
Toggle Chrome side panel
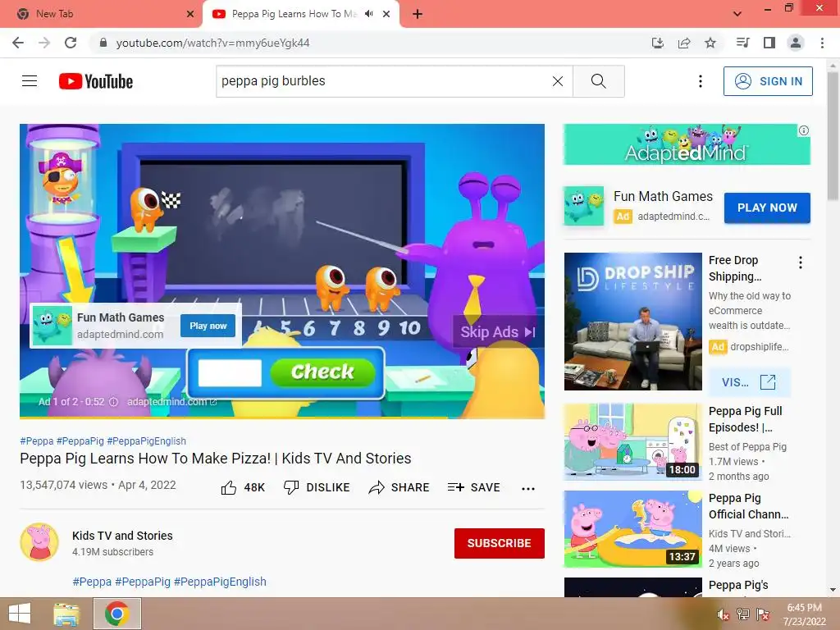click(x=769, y=43)
